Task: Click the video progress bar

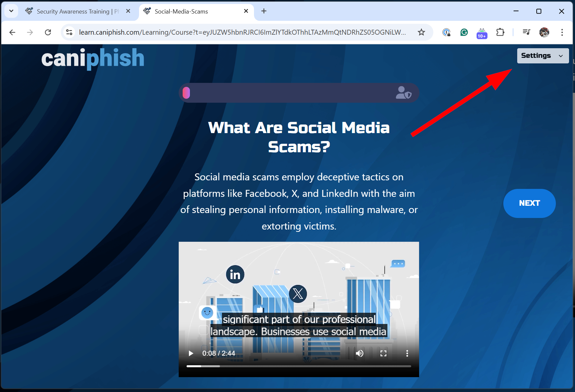Action: coord(299,366)
